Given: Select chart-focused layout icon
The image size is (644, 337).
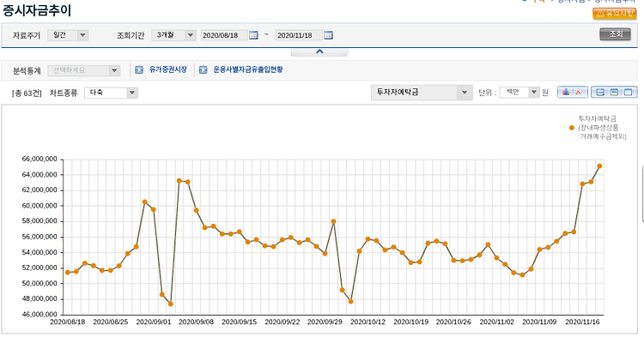Looking at the screenshot, I should pyautogui.click(x=614, y=93).
